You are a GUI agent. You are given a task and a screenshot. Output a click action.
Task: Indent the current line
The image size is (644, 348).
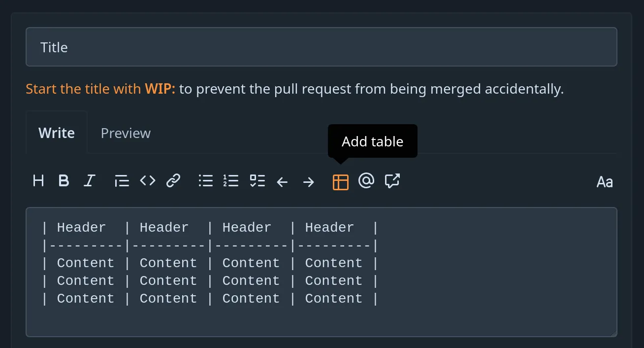click(x=308, y=182)
